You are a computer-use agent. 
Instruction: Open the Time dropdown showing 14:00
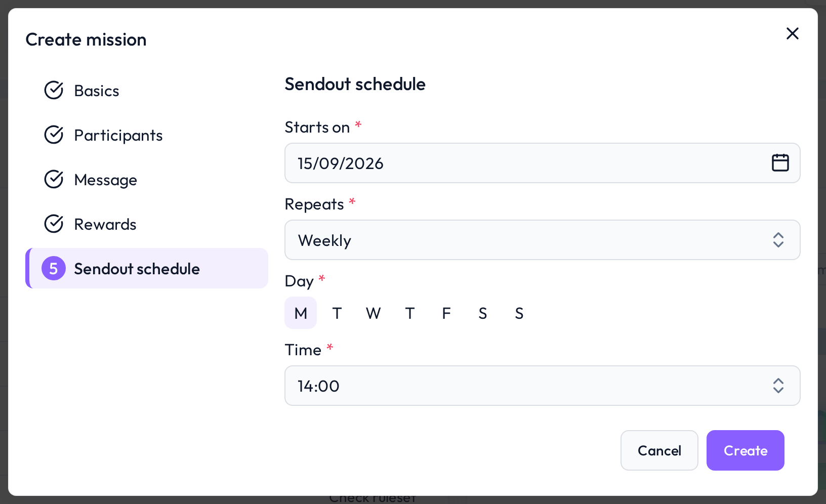pyautogui.click(x=542, y=386)
